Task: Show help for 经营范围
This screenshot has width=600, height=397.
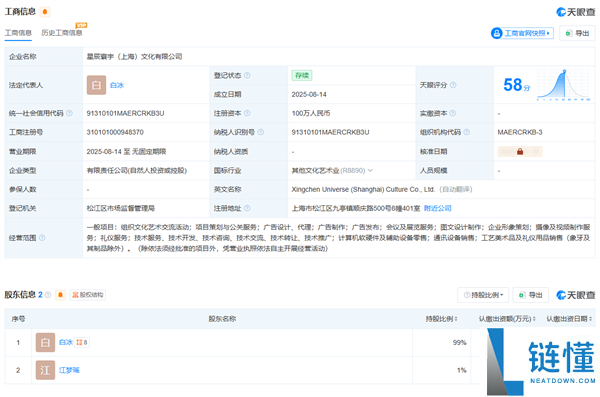Action: coord(42,238)
